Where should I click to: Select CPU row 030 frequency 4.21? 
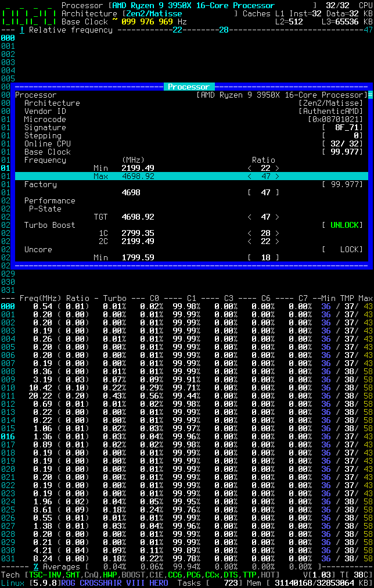point(43,550)
